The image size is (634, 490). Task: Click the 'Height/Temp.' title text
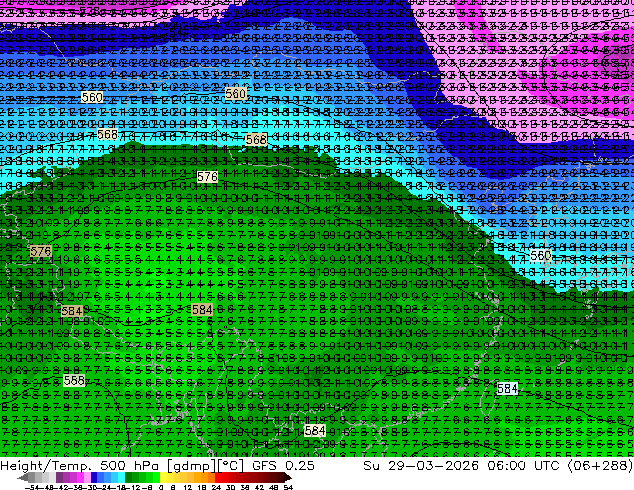45,465
